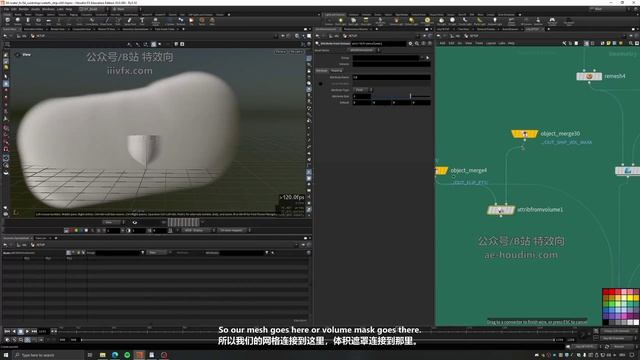Image resolution: width=640 pixels, height=360 pixels.
Task: Select the Platonic Solids shelf tool
Action: pyautogui.click(x=156, y=21)
